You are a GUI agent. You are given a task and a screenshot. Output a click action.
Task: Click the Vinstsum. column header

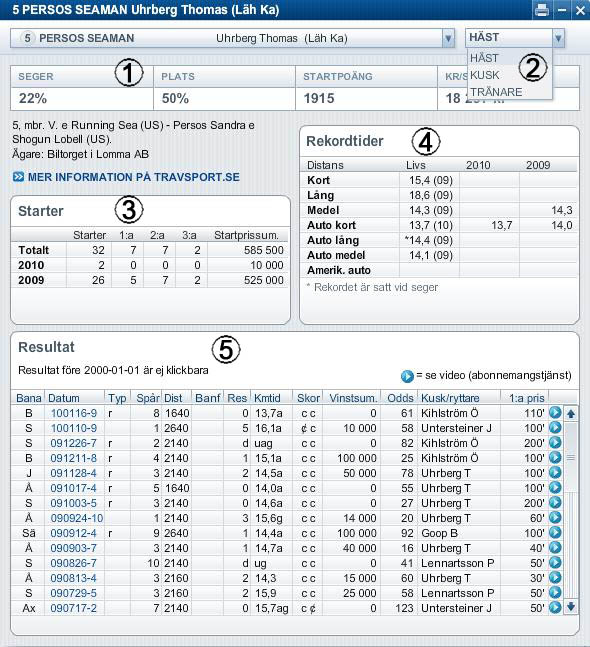pos(353,398)
